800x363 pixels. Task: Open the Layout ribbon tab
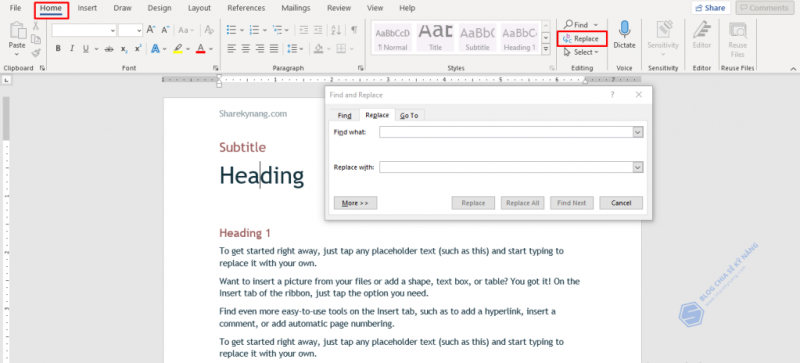(199, 8)
